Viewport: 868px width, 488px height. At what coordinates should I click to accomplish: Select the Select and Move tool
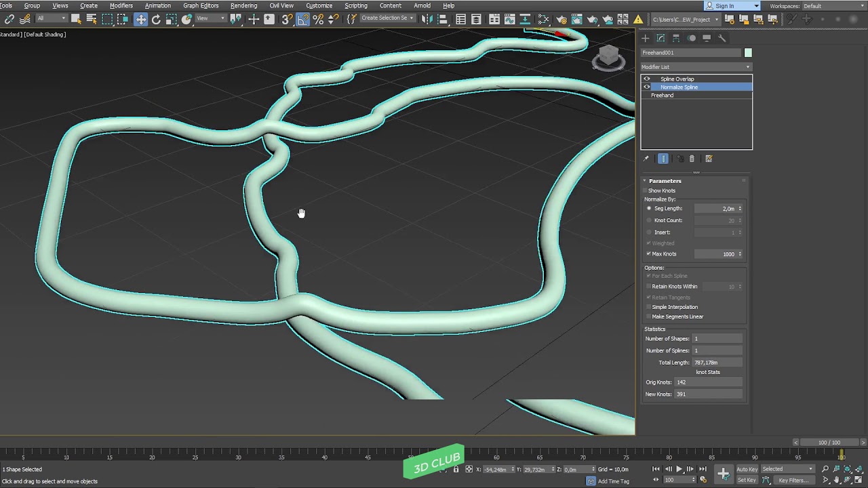coord(140,20)
